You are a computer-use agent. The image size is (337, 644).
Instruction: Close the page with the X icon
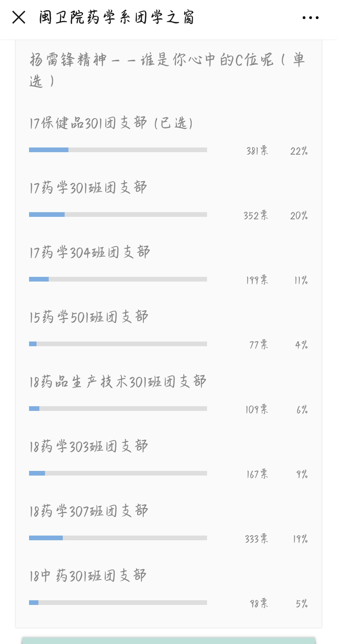pyautogui.click(x=19, y=17)
